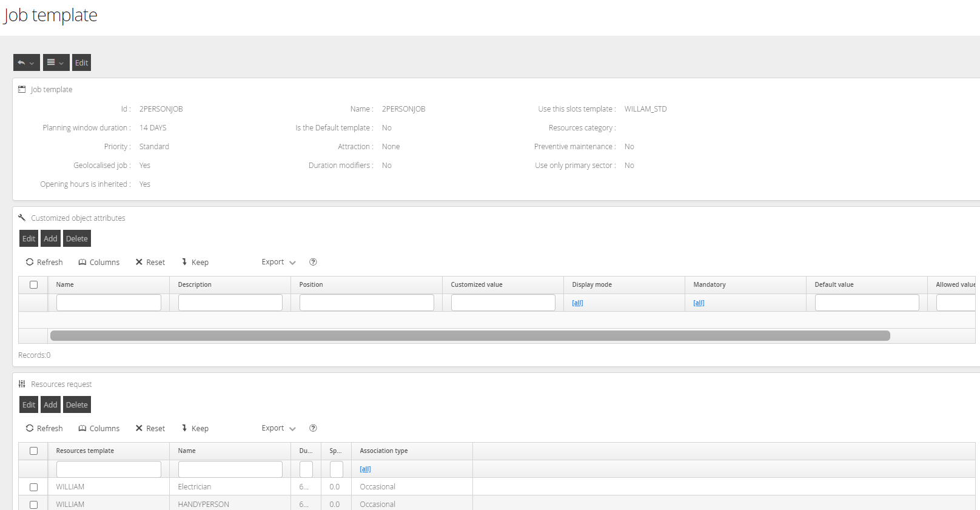Reset the customized attributes grid
Viewport: 980px width, 510px height.
click(150, 262)
